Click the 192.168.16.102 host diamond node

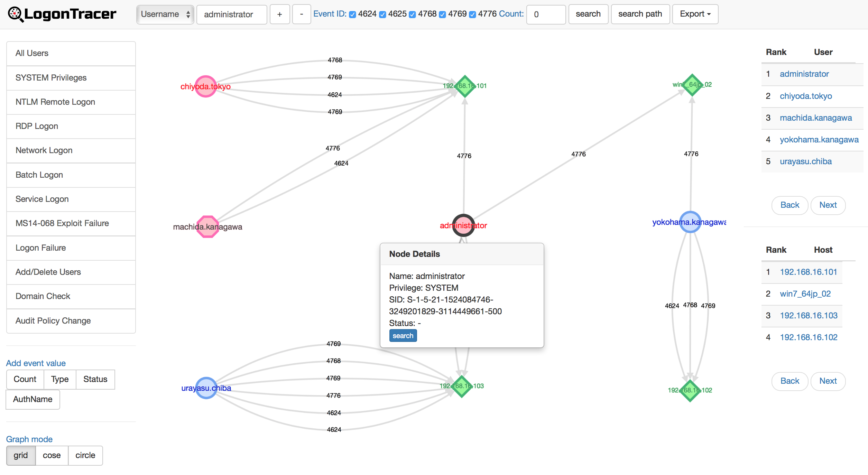pos(690,390)
